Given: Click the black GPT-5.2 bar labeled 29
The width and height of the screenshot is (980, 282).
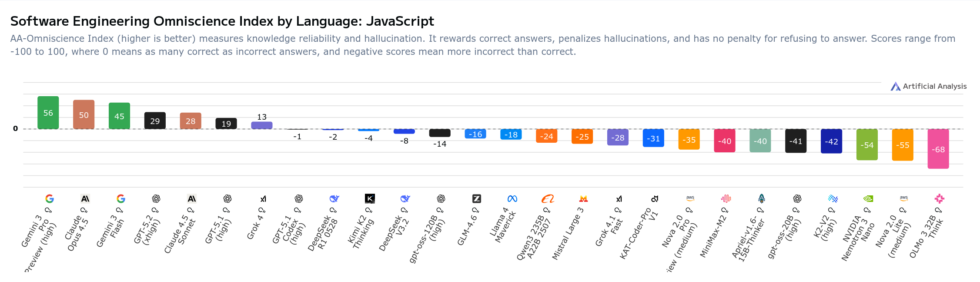Looking at the screenshot, I should 155,121.
